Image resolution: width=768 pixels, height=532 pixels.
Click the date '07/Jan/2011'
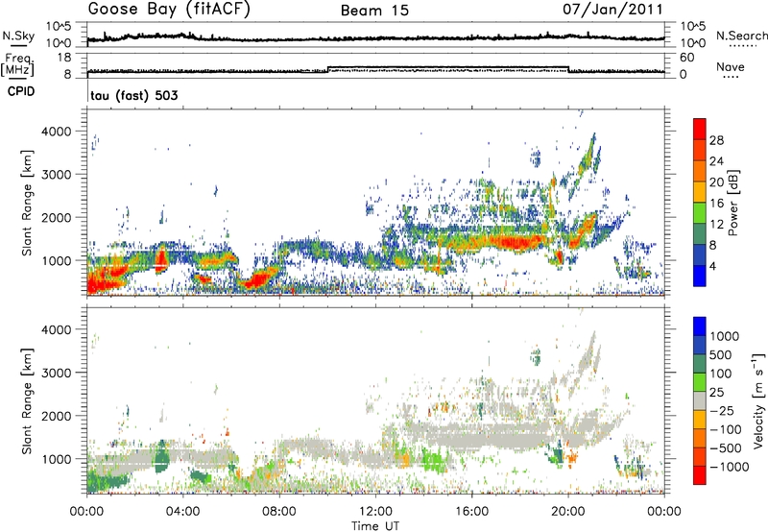click(612, 10)
